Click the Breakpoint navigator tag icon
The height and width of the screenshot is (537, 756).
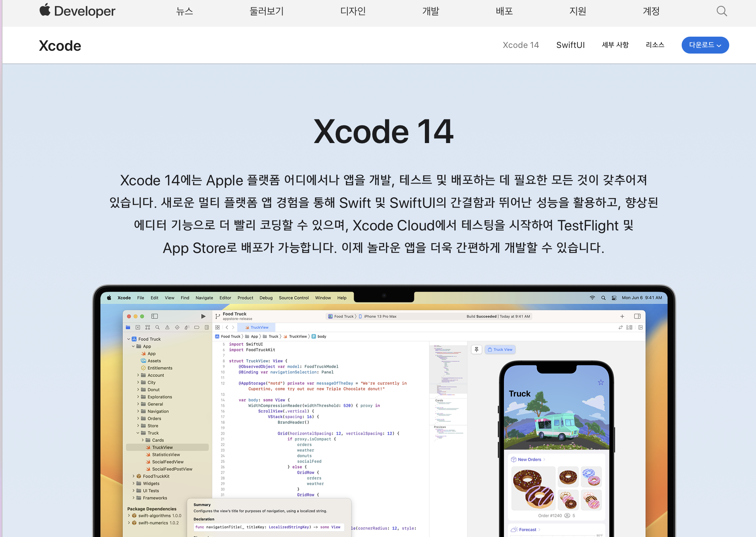coord(197,327)
